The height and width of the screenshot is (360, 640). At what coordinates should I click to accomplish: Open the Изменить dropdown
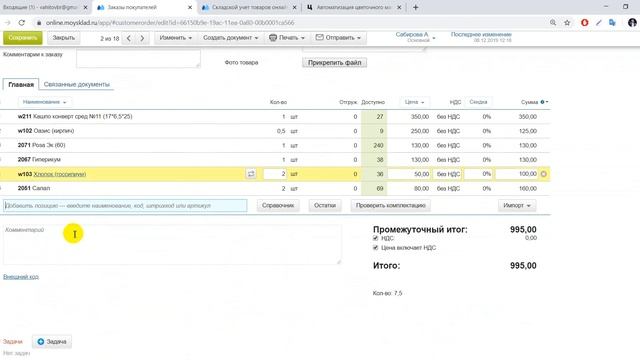coord(176,38)
